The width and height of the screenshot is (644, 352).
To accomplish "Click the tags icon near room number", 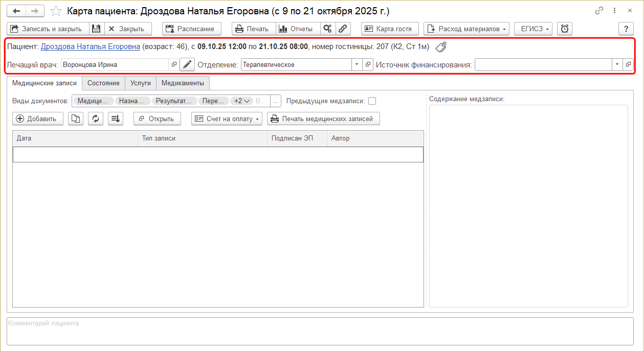I will tap(441, 47).
